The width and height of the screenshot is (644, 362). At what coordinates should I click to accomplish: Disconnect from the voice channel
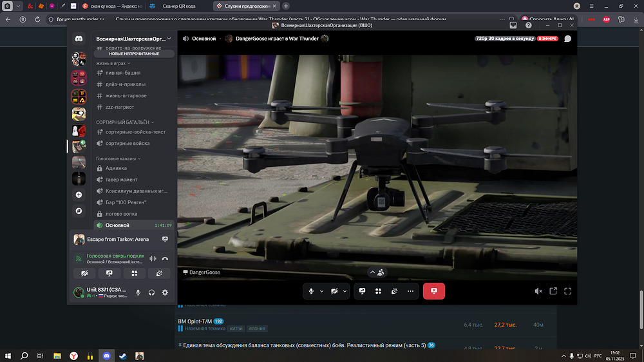coord(165,258)
